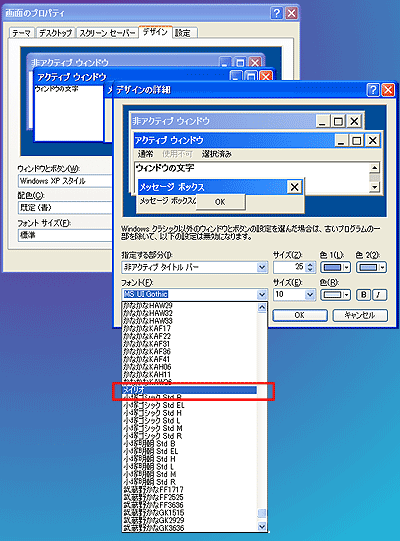Screen dimensions: 400x541
Task: Select 小塚明朝 Std R font
Action: point(189,482)
